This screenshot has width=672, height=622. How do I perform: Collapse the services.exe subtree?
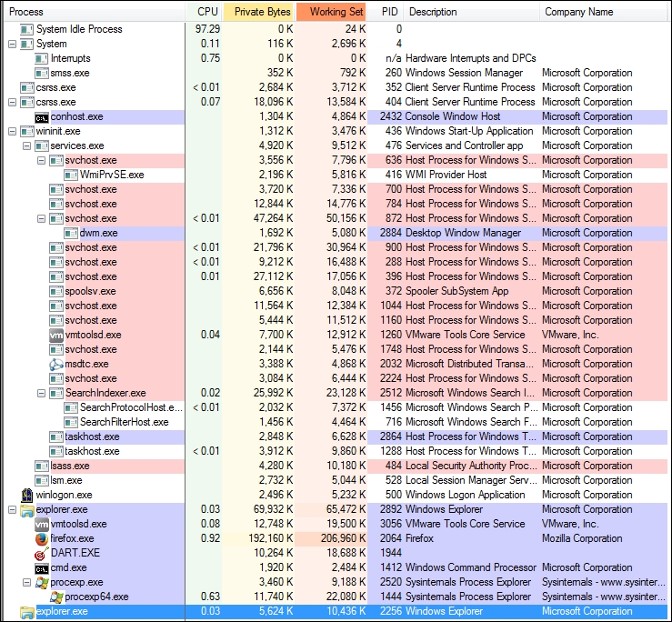27,146
